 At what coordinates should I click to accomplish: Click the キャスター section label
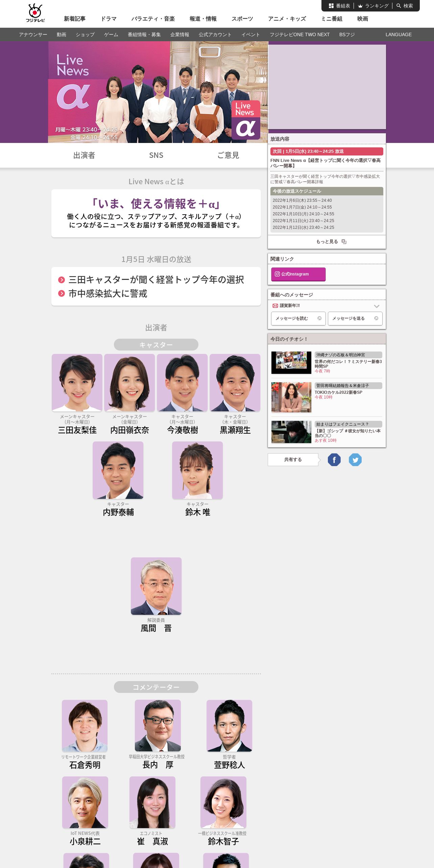156,345
